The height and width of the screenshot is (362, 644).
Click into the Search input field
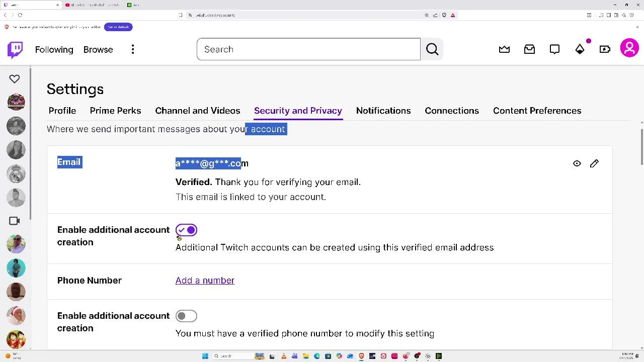308,49
